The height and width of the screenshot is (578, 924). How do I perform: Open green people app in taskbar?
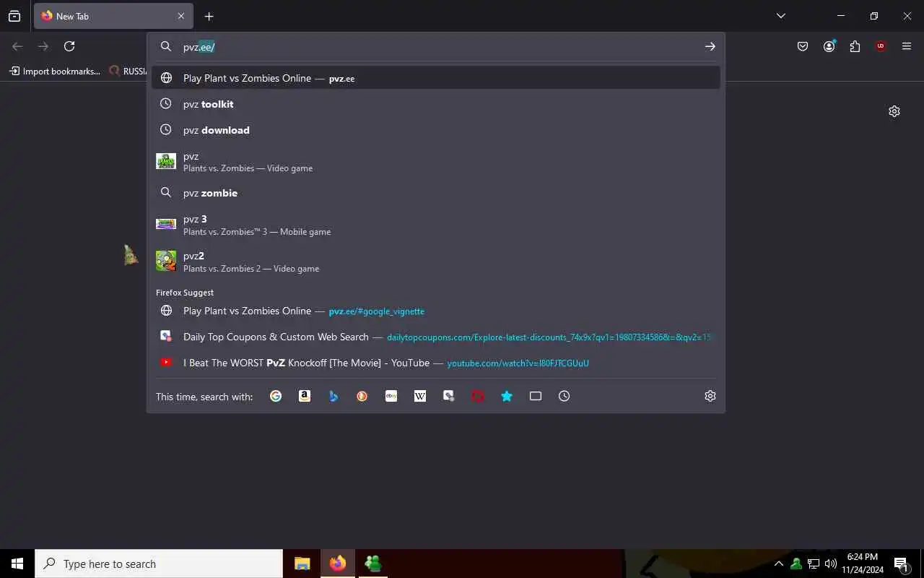(x=373, y=564)
